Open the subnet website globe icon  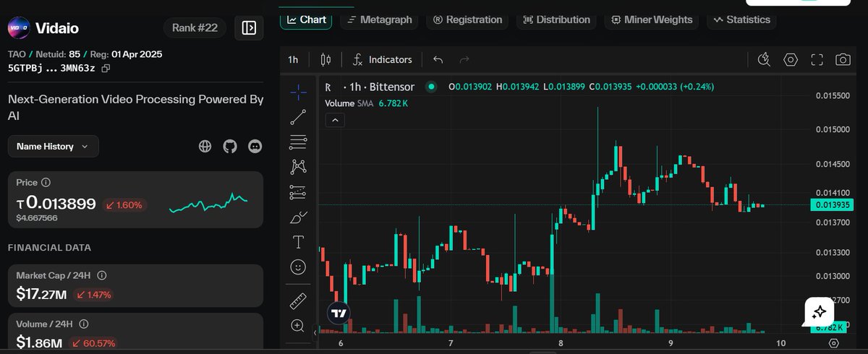tap(205, 147)
